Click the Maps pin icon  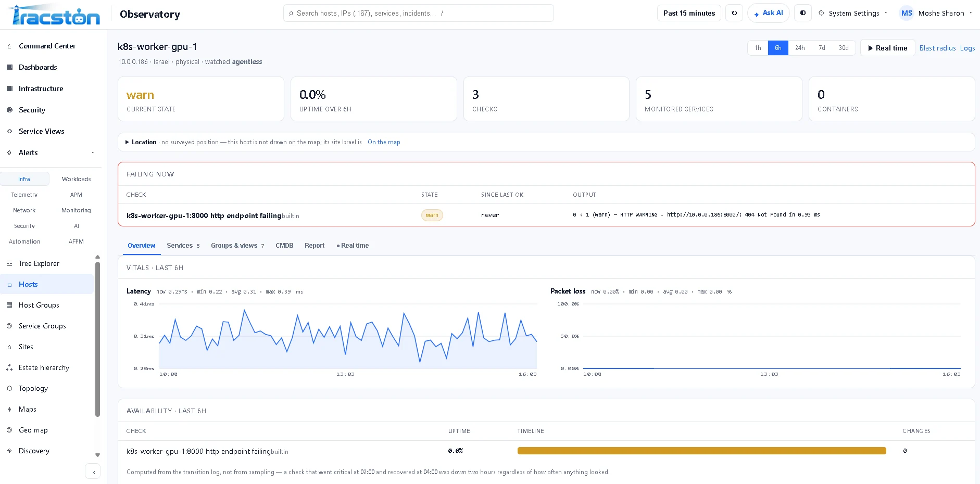(9, 409)
